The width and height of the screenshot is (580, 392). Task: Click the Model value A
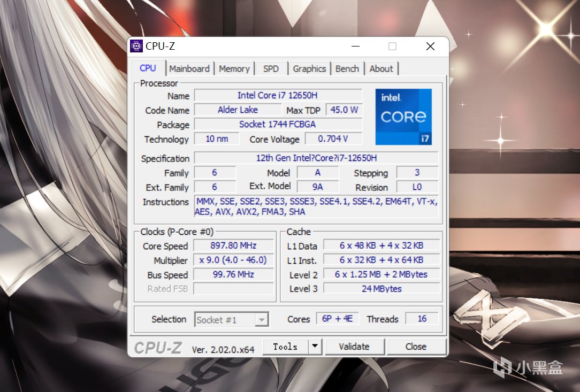pos(318,172)
